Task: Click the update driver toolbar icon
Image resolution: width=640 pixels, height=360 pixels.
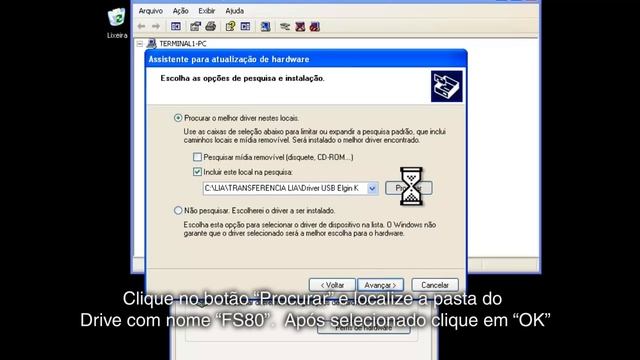Action: [x=285, y=27]
